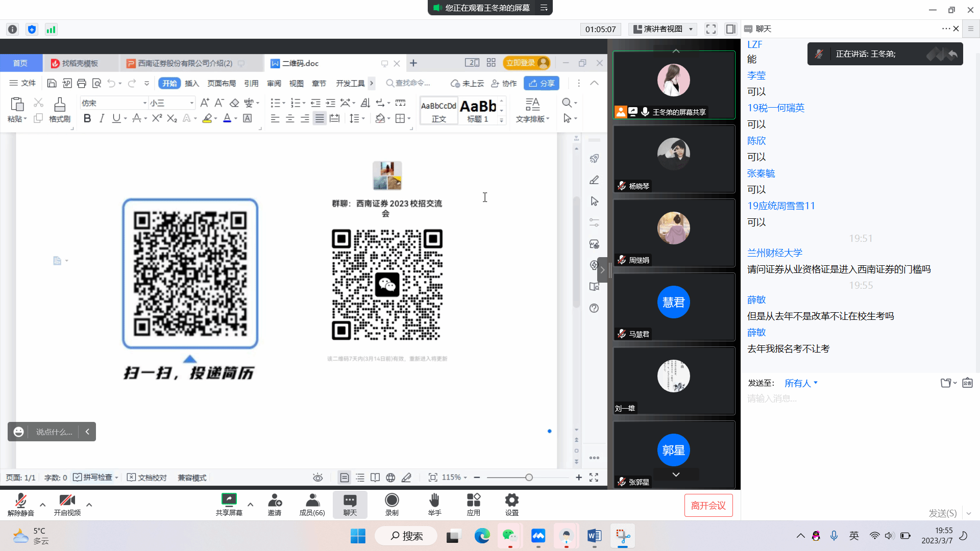Click the Invite (邀请) icon
This screenshot has height=551, width=980.
tap(275, 505)
